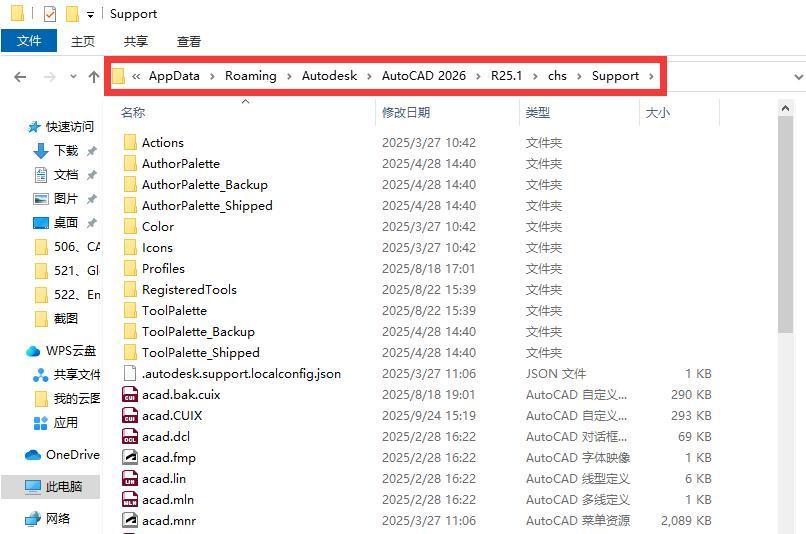806x534 pixels.
Task: Click the AuthorPalette folder icon
Action: point(130,163)
